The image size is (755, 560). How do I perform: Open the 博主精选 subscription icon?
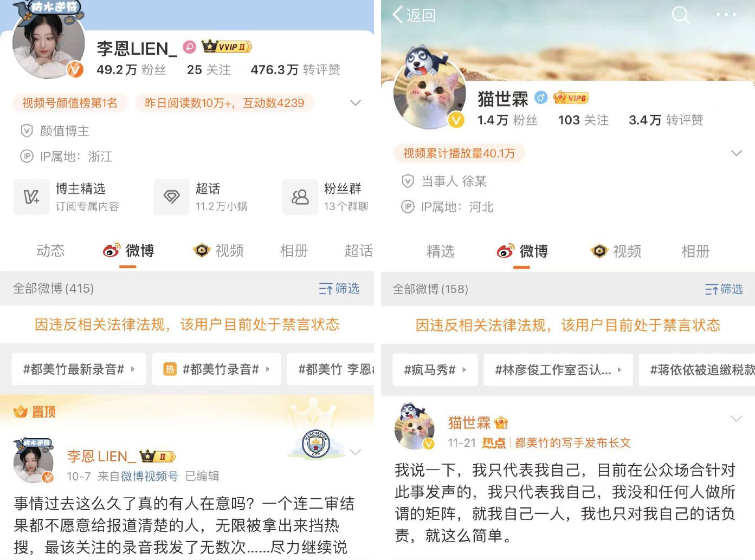[31, 197]
